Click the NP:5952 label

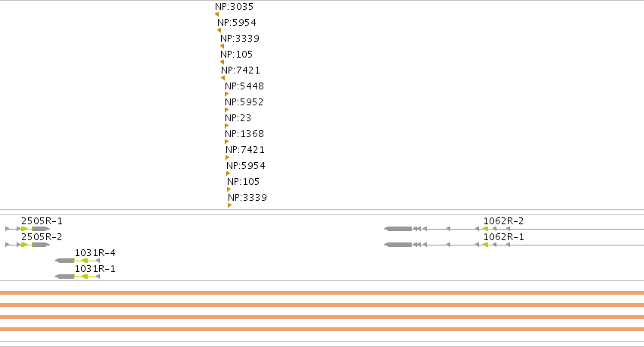[x=244, y=102]
